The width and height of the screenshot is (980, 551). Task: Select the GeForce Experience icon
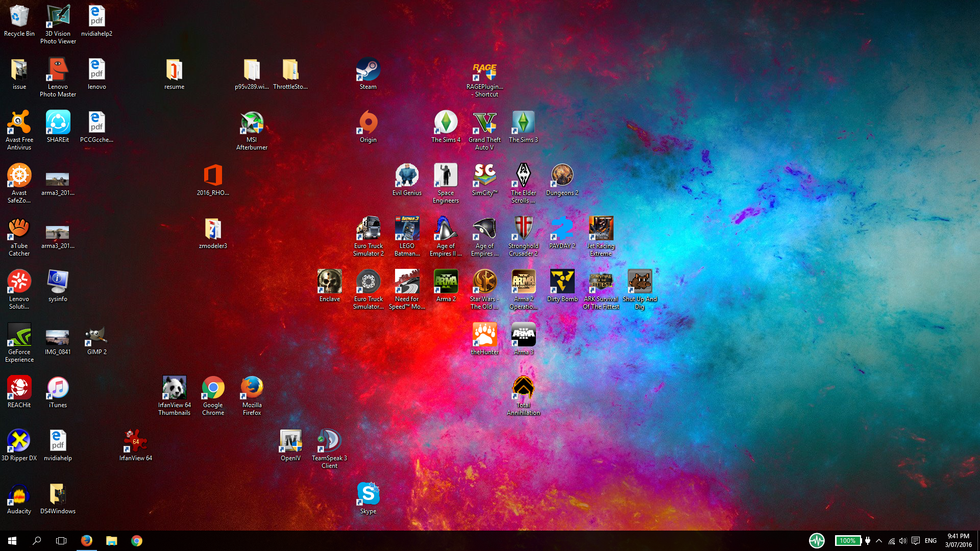tap(19, 336)
